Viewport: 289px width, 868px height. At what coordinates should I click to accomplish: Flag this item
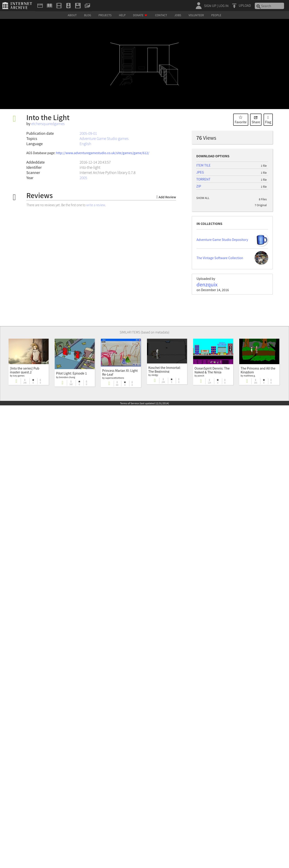coord(268,120)
